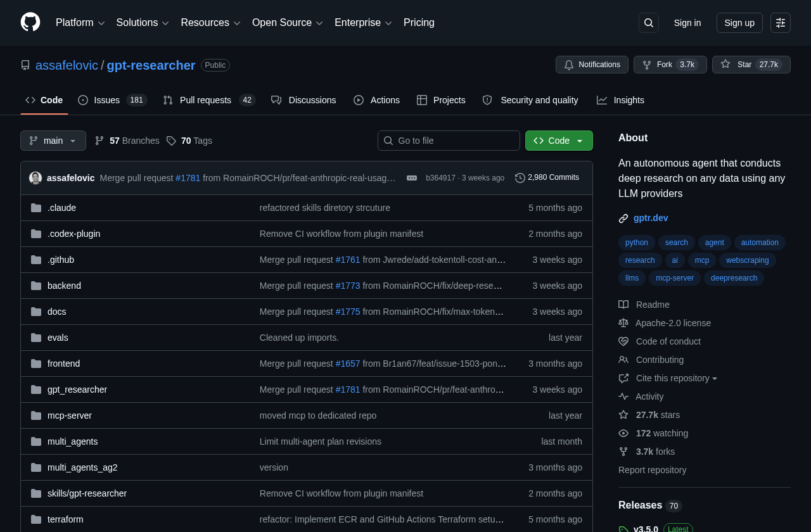Star the repository with Star button

(751, 65)
